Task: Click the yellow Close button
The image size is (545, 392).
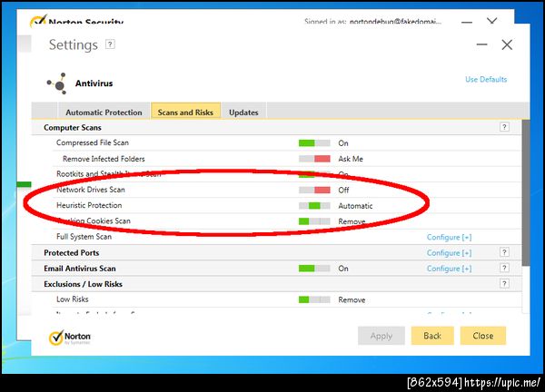Action: coord(483,336)
